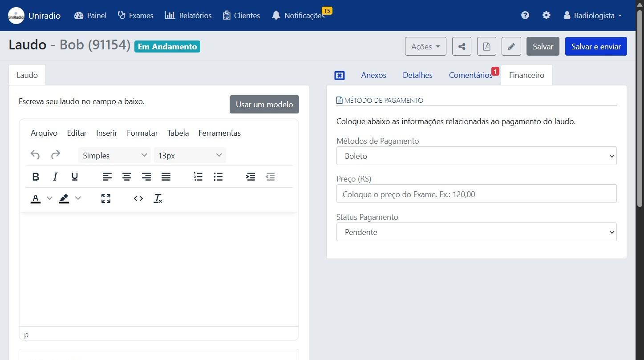Click Usar um modelo button

click(x=264, y=104)
